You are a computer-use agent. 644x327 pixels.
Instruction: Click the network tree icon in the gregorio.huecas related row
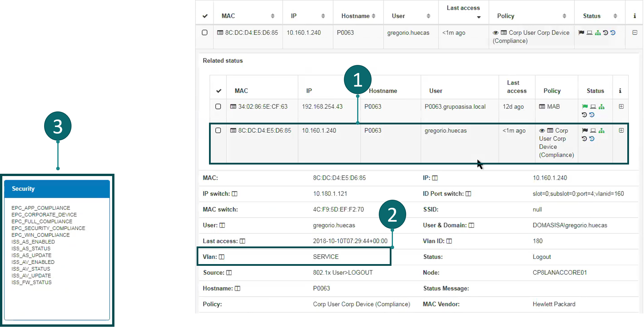point(601,131)
